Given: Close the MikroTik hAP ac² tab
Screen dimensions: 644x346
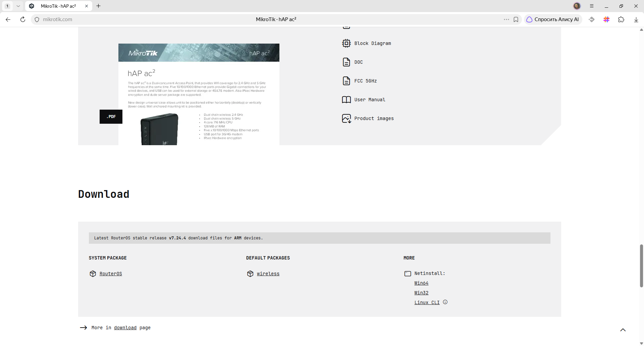Looking at the screenshot, I should click(87, 6).
